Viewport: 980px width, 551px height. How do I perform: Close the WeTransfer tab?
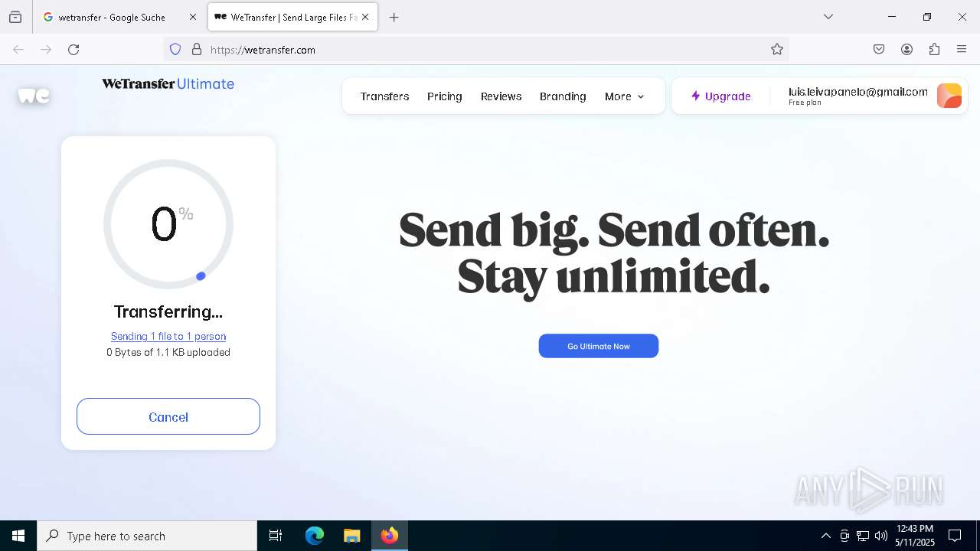[x=365, y=17]
